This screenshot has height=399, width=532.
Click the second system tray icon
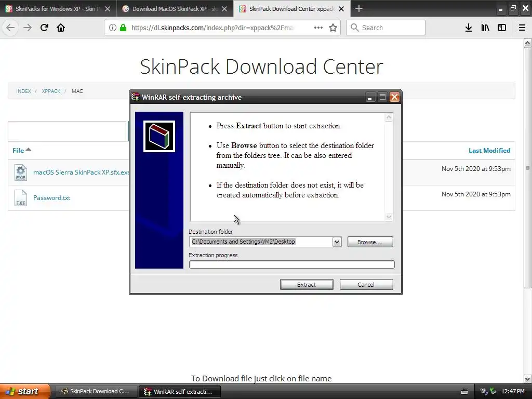493,392
